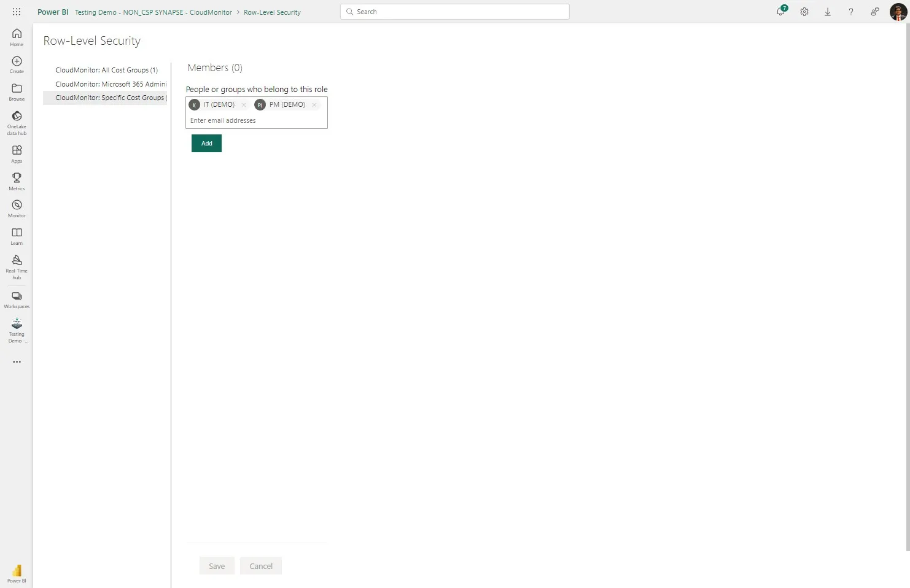This screenshot has height=588, width=910.
Task: Go to Home in the sidebar
Action: coord(17,37)
